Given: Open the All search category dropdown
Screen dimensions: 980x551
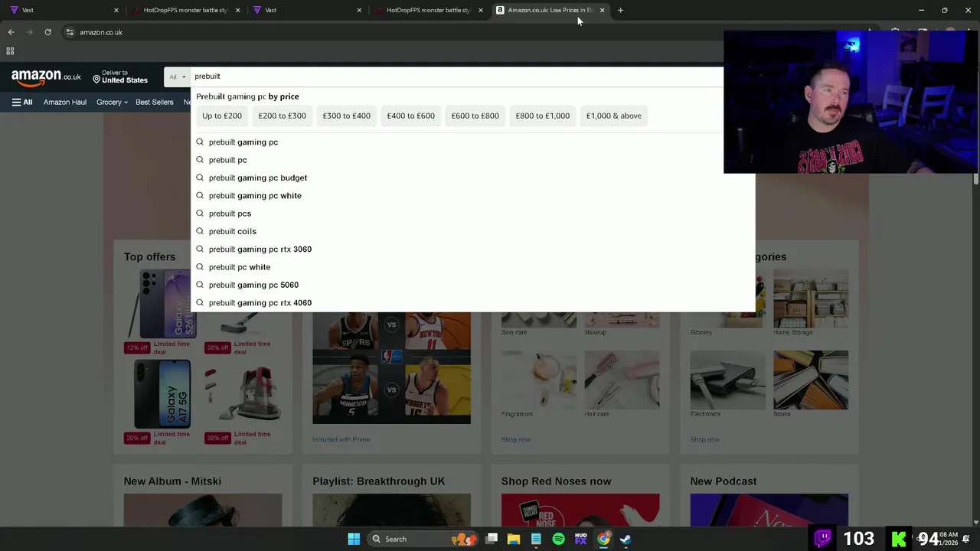Looking at the screenshot, I should pos(177,77).
